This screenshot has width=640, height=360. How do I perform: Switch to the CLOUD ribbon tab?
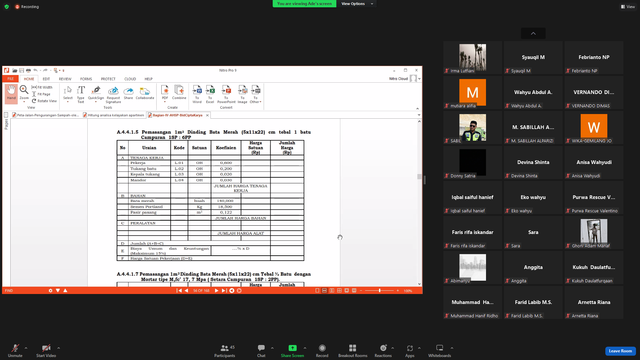point(130,79)
